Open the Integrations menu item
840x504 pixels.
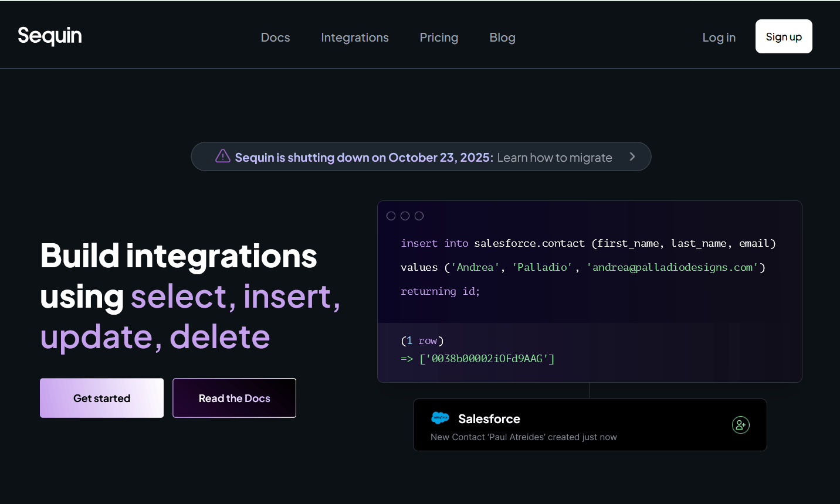(355, 38)
